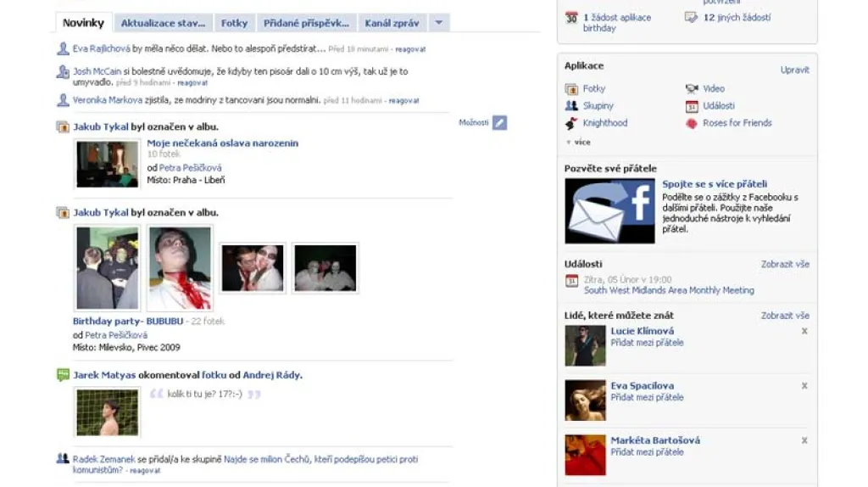Open the bloody-shirt photo thumbnail in the BUBUBU album
868x487 pixels.
click(x=180, y=268)
